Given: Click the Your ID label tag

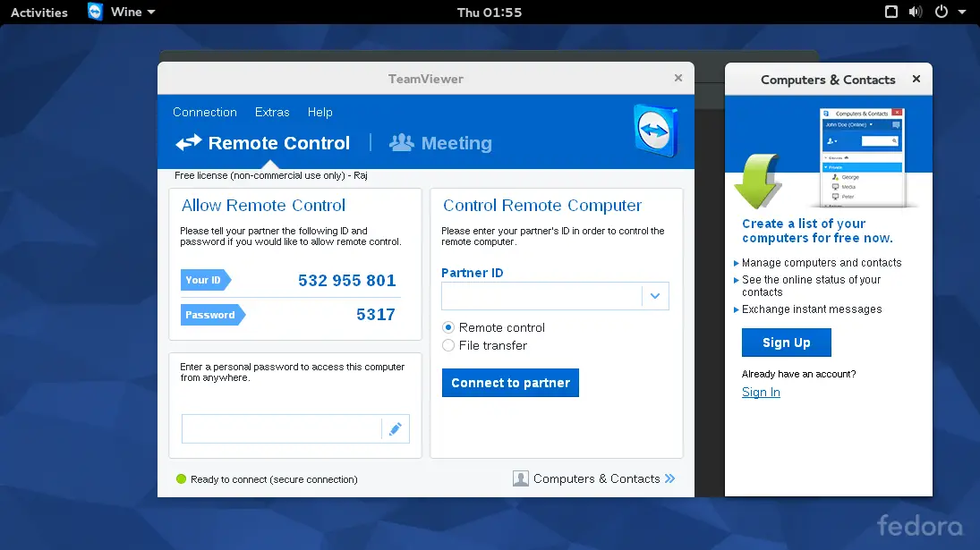Looking at the screenshot, I should 206,280.
